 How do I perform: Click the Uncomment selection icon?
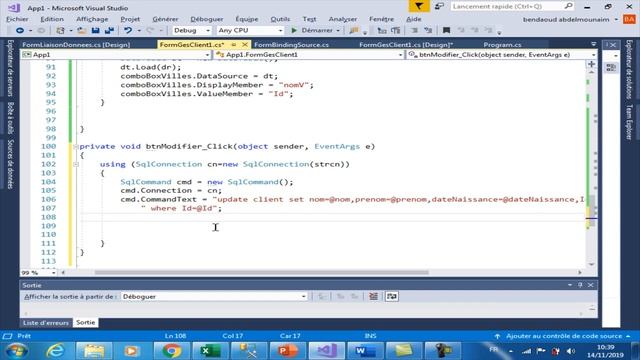pyautogui.click(x=428, y=30)
